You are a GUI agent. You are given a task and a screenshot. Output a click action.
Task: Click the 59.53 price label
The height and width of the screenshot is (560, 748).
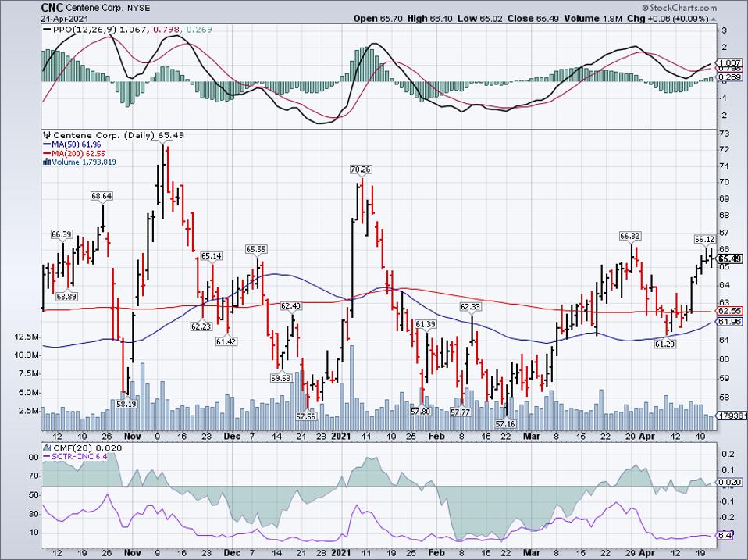click(x=280, y=378)
